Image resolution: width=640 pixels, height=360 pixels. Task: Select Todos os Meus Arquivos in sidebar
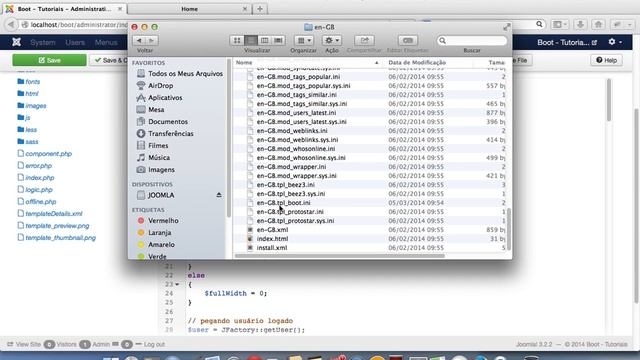pos(185,74)
